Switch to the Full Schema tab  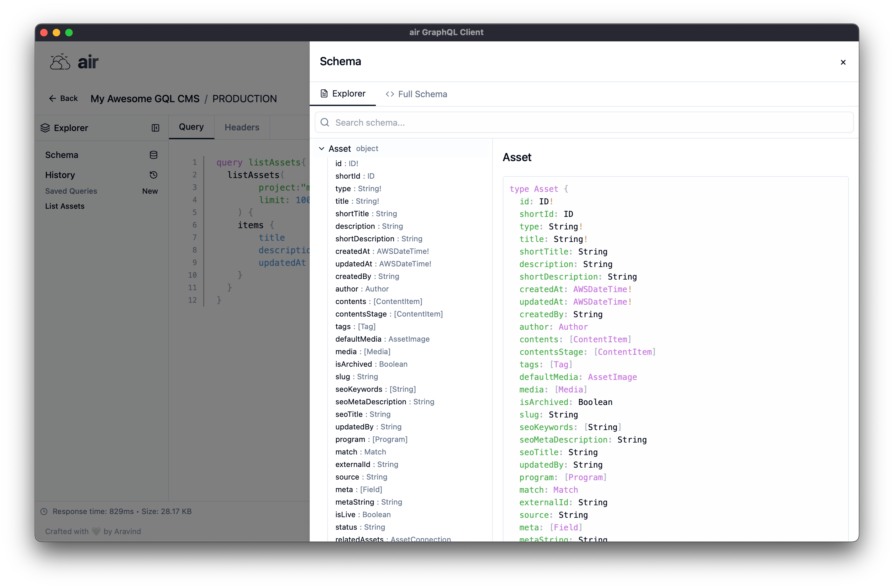[422, 94]
